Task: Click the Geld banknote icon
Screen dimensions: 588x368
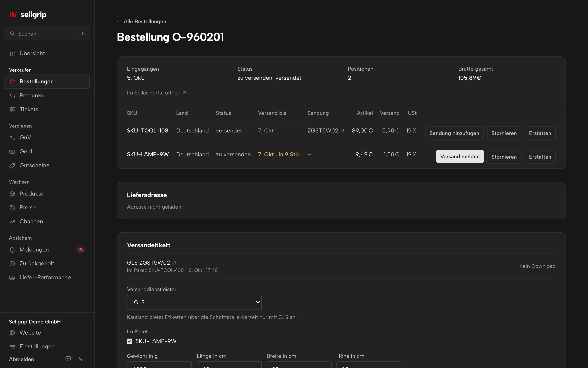Action: pyautogui.click(x=12, y=152)
